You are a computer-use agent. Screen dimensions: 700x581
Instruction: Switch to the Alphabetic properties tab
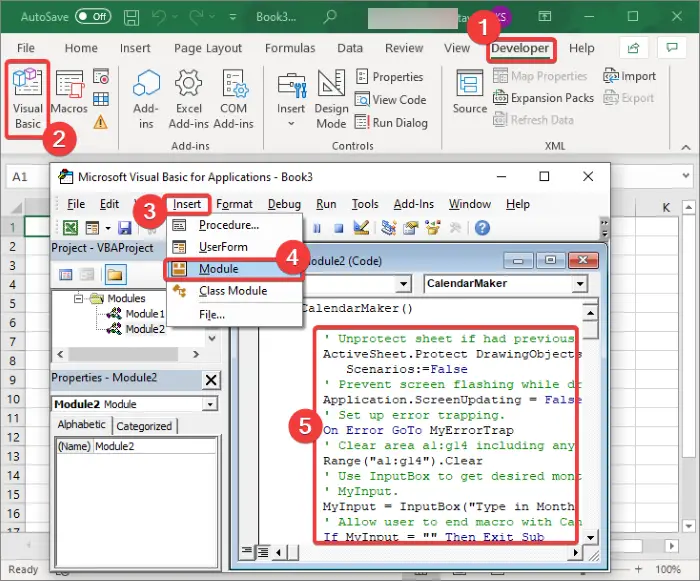[x=81, y=424]
